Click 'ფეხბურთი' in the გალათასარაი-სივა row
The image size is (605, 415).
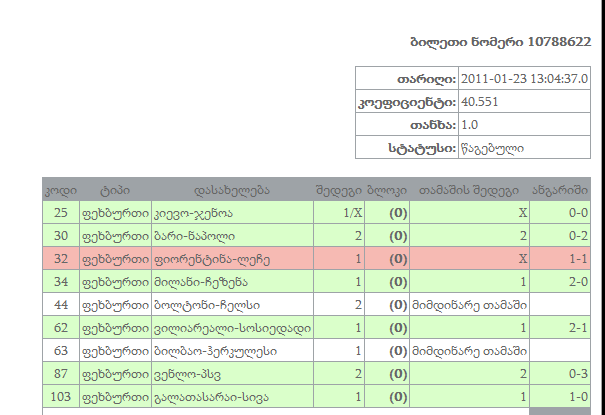pyautogui.click(x=115, y=397)
